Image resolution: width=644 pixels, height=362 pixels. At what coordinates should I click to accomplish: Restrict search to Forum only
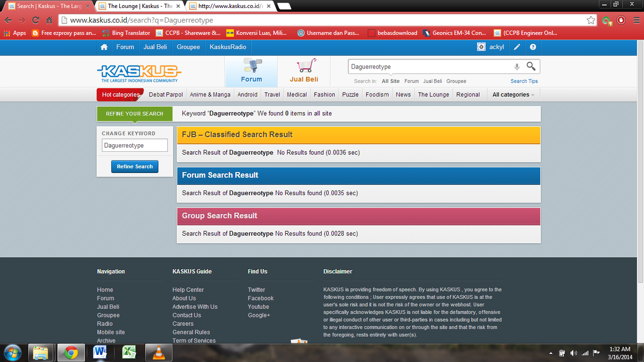(x=412, y=81)
